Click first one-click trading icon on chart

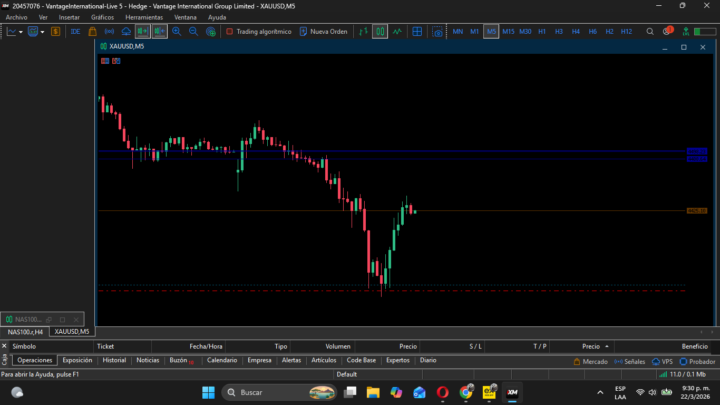point(105,61)
